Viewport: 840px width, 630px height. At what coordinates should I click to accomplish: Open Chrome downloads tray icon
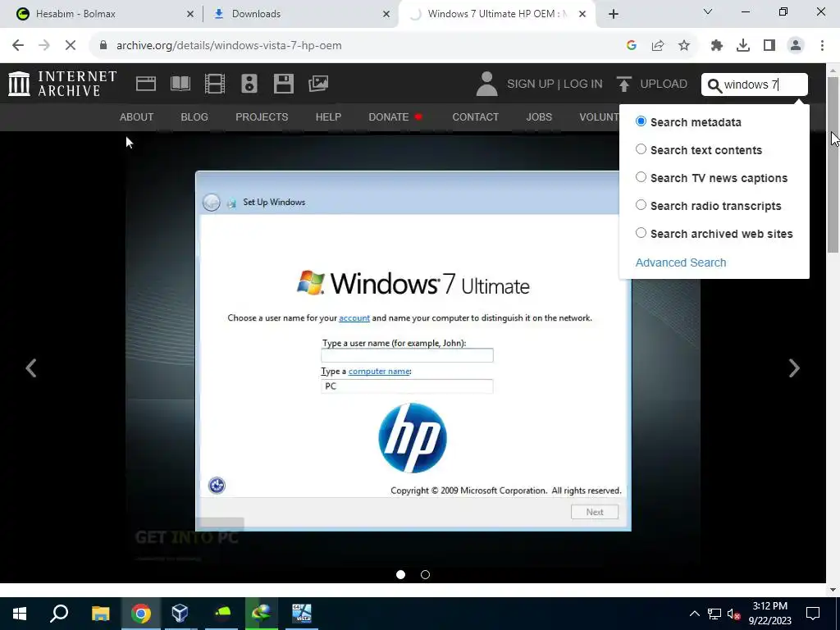click(743, 46)
